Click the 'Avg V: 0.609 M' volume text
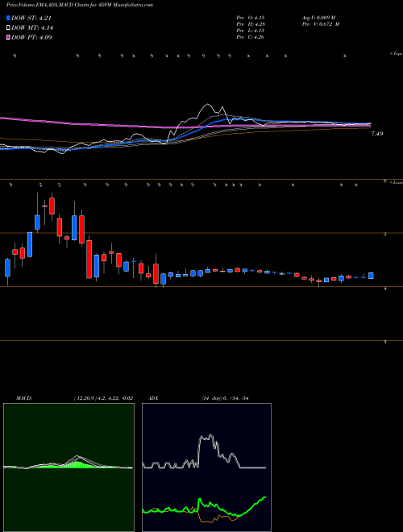Image resolution: width=403 pixels, height=532 pixels. [318, 17]
